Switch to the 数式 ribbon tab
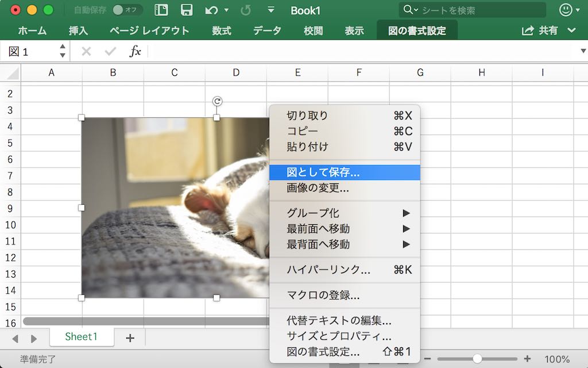This screenshot has width=588, height=368. click(x=220, y=30)
